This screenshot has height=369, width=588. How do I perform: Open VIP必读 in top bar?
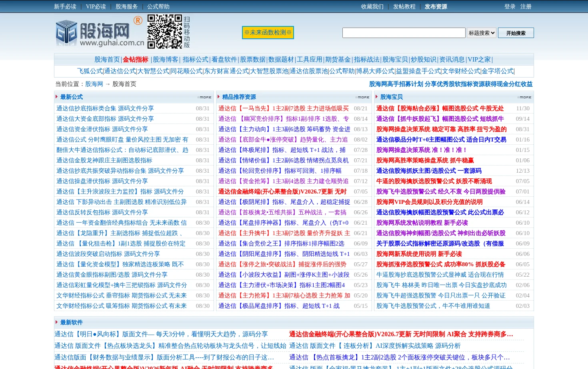click(x=96, y=6)
